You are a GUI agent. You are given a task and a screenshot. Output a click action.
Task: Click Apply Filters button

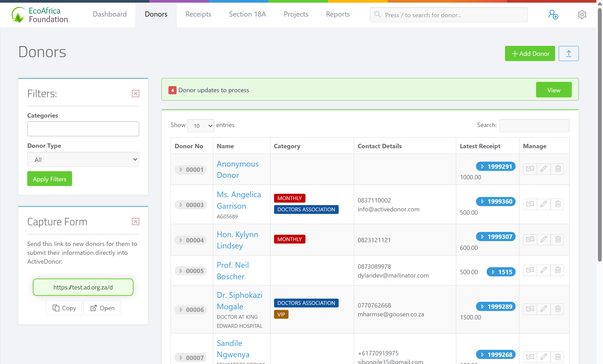[49, 178]
